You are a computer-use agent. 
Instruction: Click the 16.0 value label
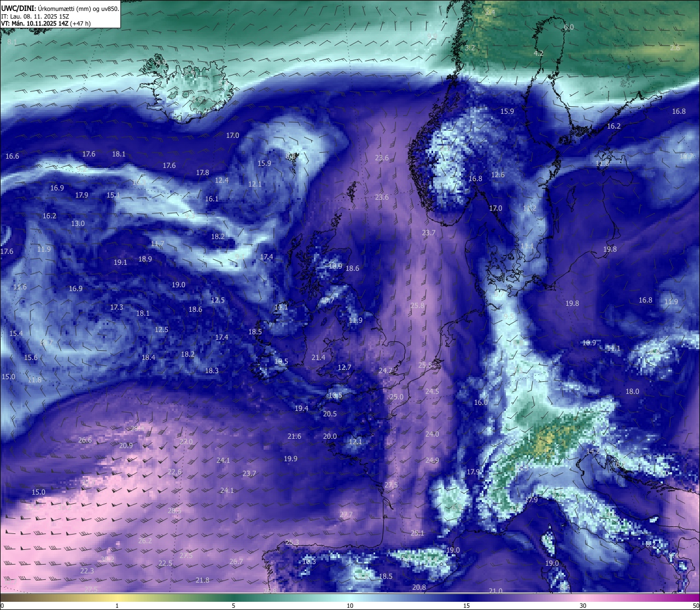point(481,402)
